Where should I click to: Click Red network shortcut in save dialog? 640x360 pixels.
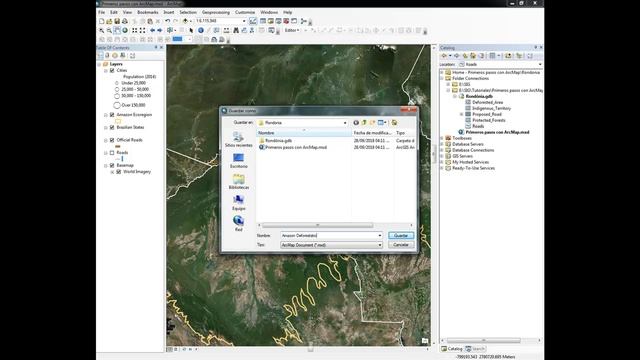238,224
